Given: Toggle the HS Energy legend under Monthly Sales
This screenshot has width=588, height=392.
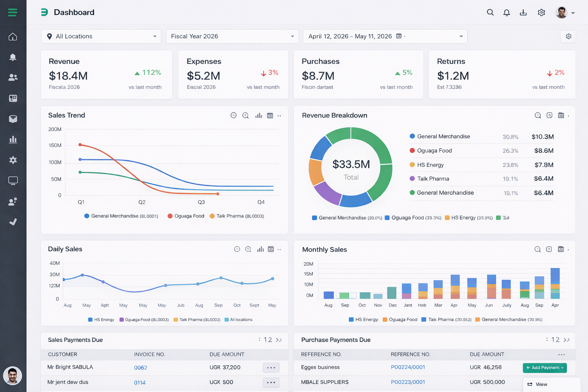Looking at the screenshot, I should pos(363,319).
